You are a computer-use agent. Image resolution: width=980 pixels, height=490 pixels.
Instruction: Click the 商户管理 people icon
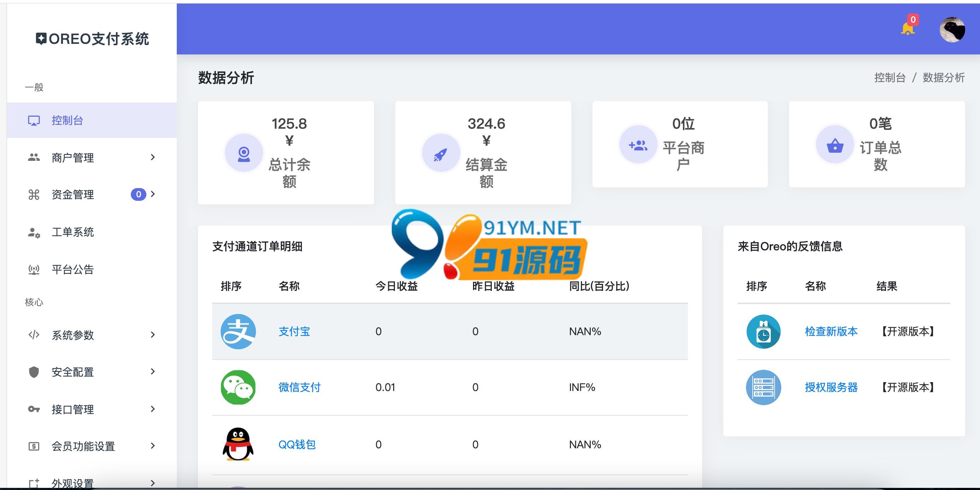34,157
